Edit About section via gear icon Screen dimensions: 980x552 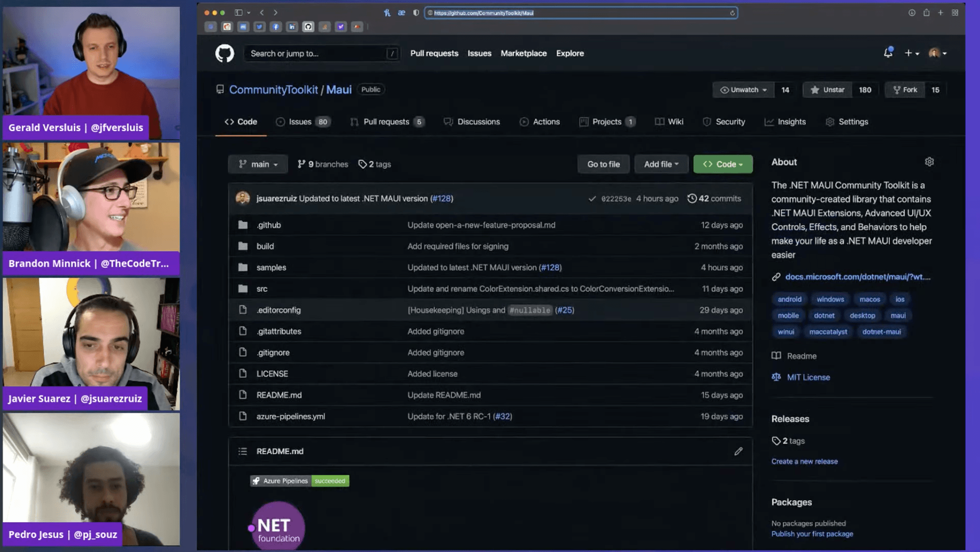coord(929,162)
